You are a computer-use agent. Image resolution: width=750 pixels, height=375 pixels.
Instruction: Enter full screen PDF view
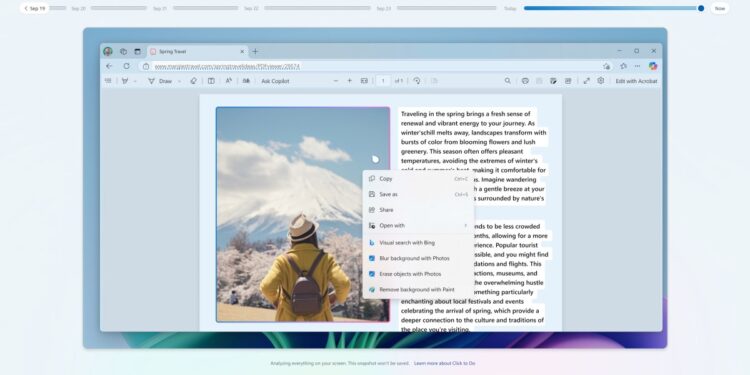tap(586, 81)
